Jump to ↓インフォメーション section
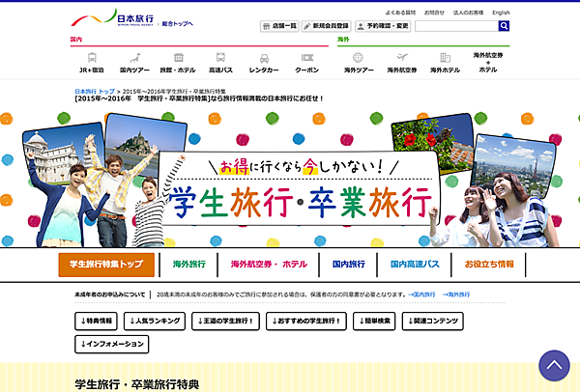 (x=112, y=344)
